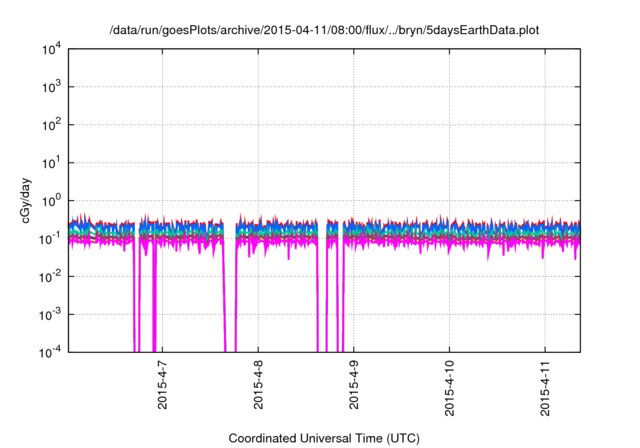Viewport: 640px width, 448px height.
Task: Click the 10^3 y-axis tick label
Action: [52, 87]
